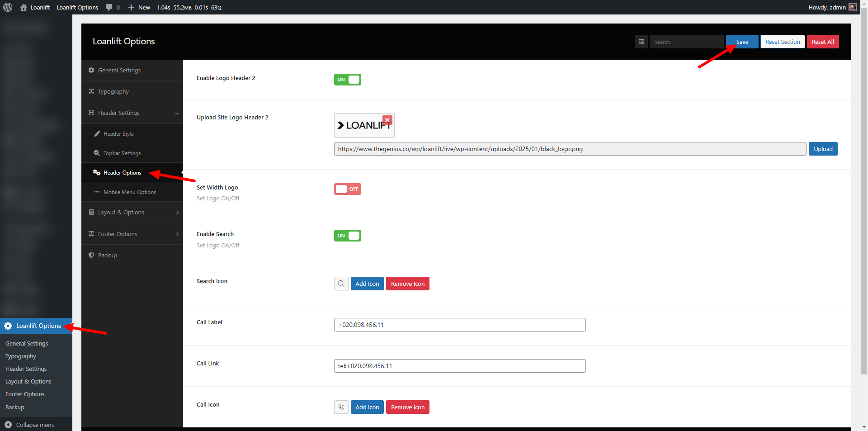Click the Reset Section button
Viewport: 868px width, 431px height.
pos(782,42)
